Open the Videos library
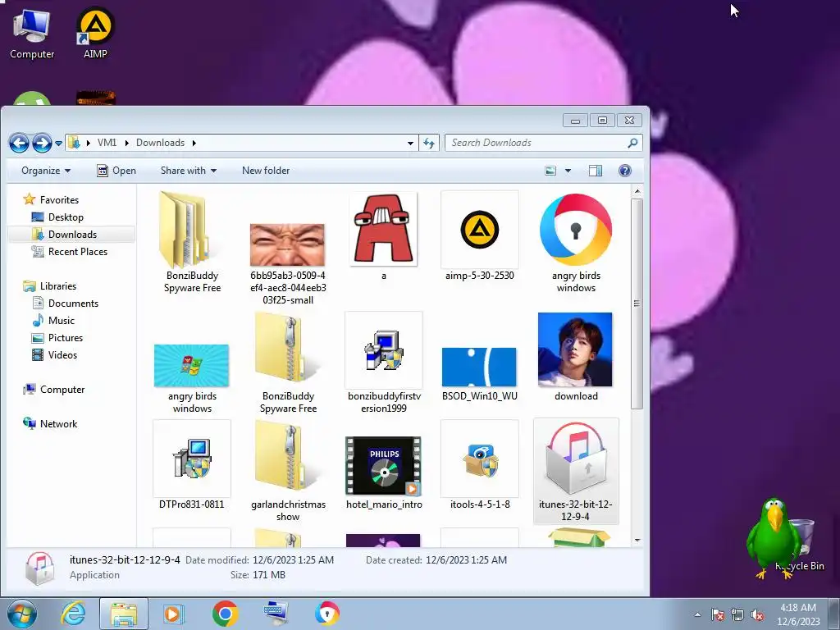840x630 pixels. tap(55, 354)
